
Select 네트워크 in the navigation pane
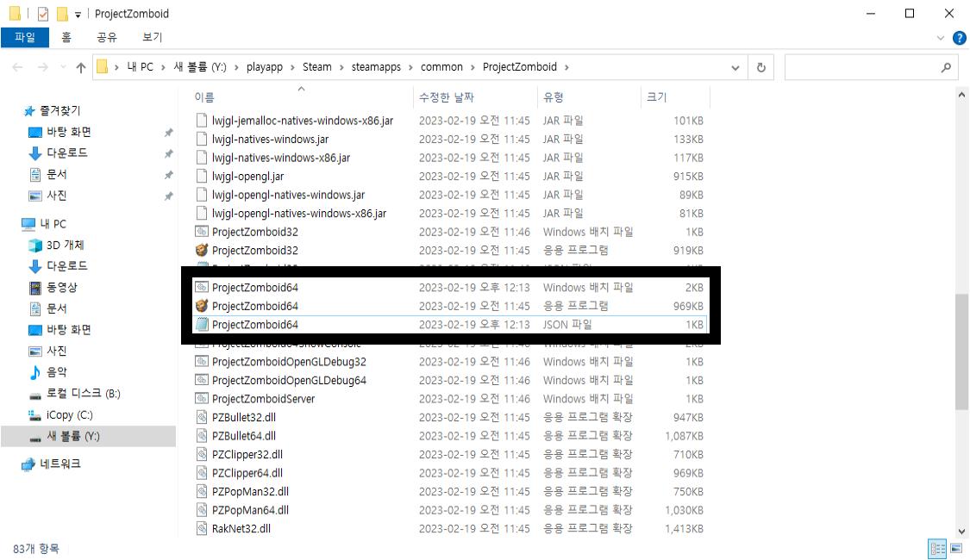[x=60, y=464]
